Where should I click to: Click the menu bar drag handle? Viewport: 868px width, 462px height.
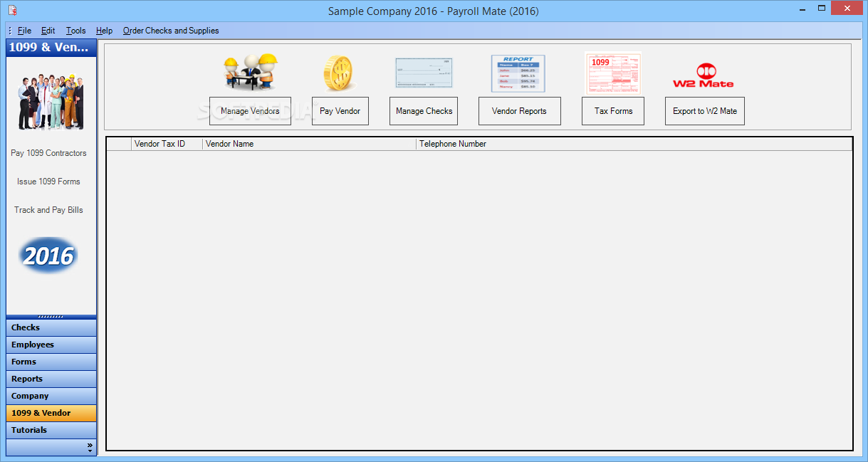(10, 31)
